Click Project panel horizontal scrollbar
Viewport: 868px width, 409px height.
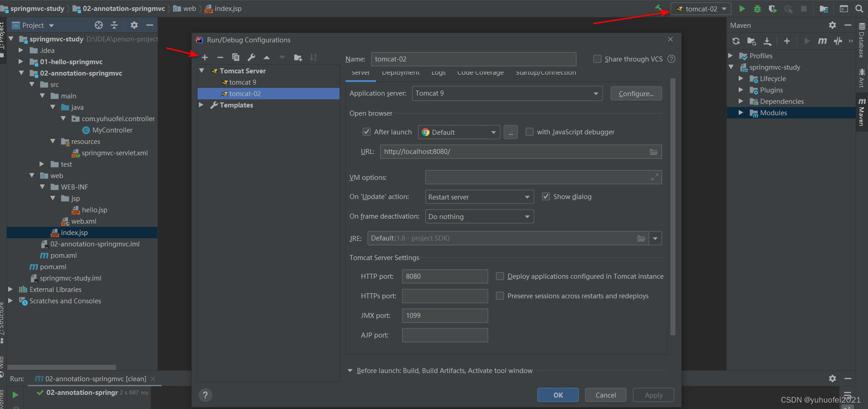(x=62, y=367)
